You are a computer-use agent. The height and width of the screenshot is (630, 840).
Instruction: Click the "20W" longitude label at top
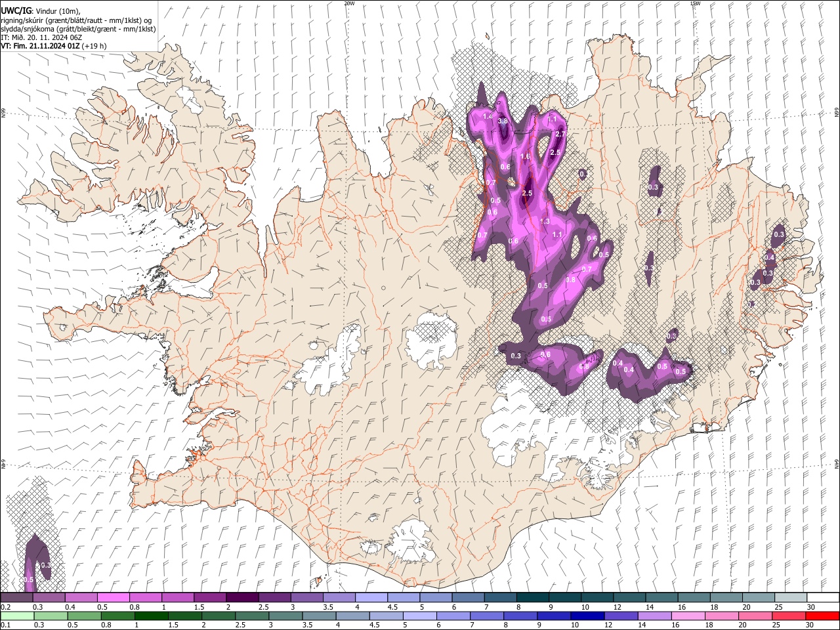(349, 3)
